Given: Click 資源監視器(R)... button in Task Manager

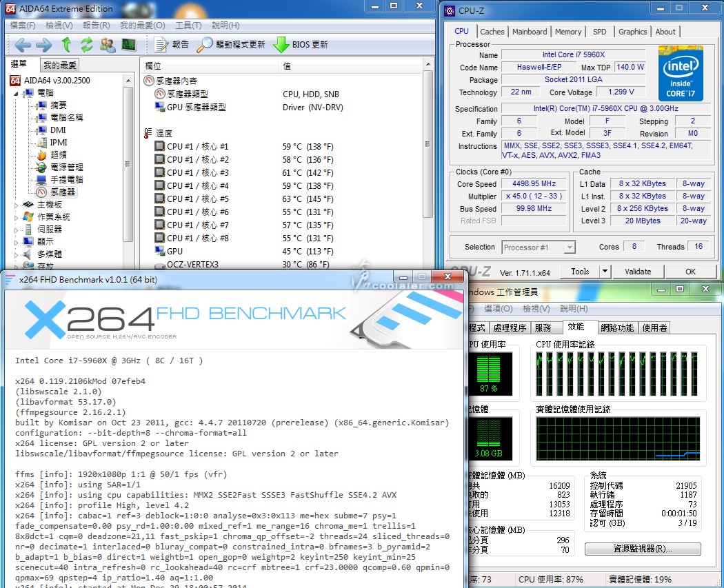Looking at the screenshot, I should 642,549.
